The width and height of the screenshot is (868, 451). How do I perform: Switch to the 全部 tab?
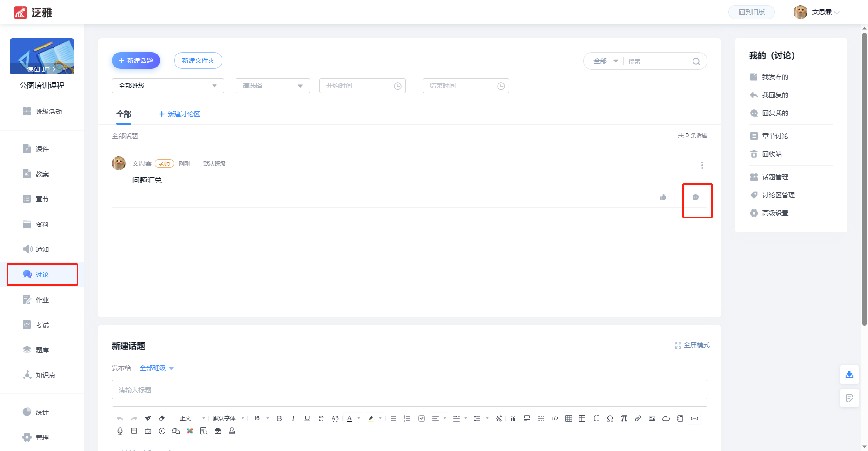124,114
